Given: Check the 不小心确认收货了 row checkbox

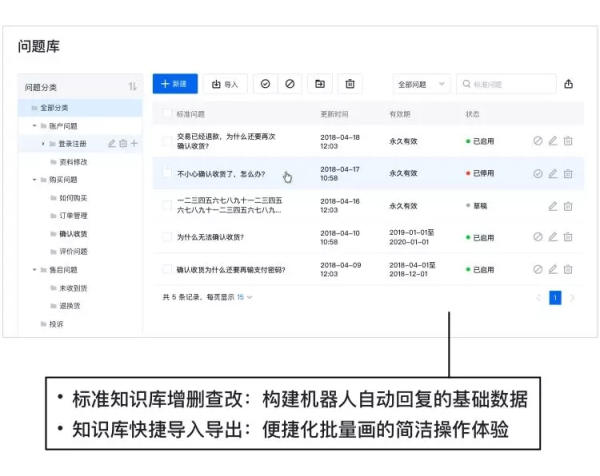Looking at the screenshot, I should tap(167, 173).
